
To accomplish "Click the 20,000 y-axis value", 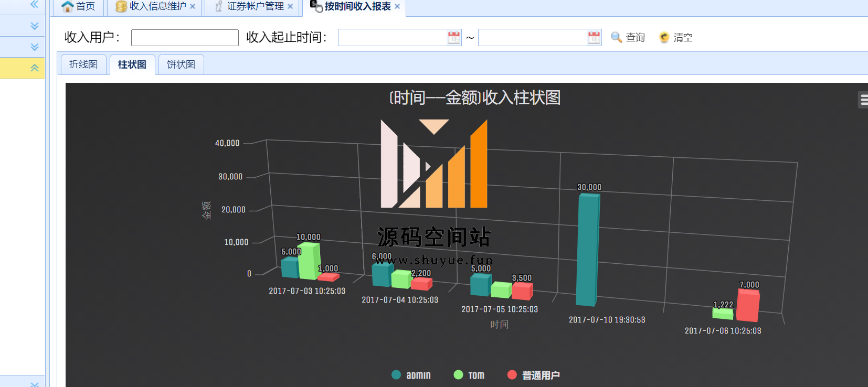I will (234, 210).
